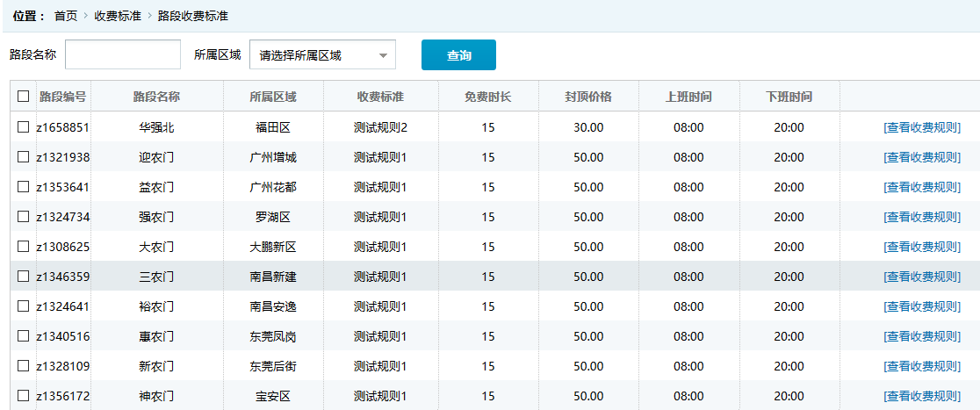Select the 收费标准 column header
This screenshot has width=980, height=410.
pyautogui.click(x=380, y=97)
